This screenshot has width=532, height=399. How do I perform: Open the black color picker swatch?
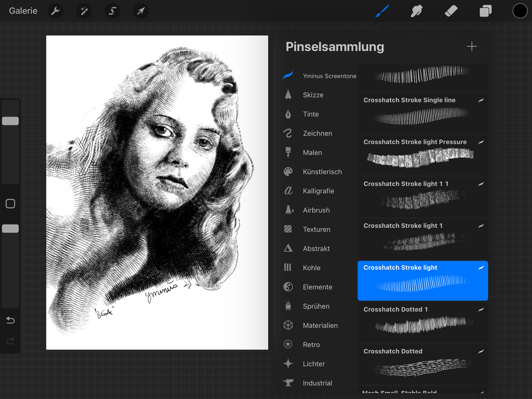[520, 11]
